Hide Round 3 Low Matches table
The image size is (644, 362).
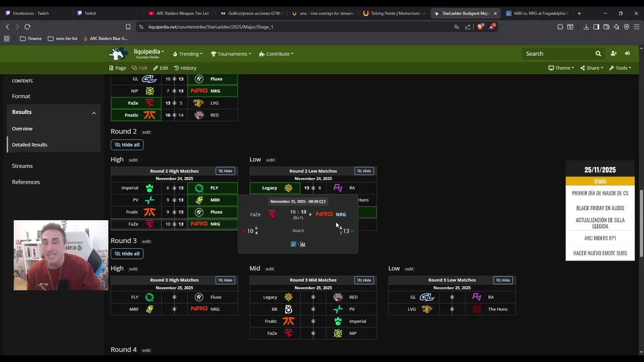(503, 280)
